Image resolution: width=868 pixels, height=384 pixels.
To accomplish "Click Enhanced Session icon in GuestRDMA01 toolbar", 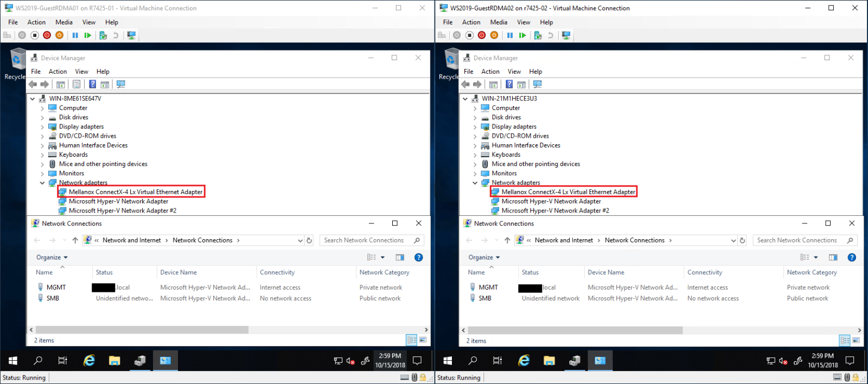I will click(131, 35).
